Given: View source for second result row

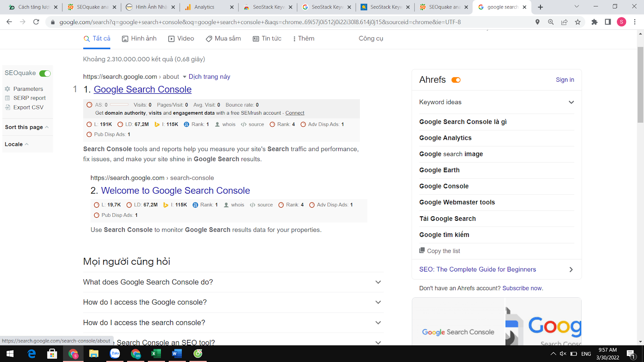Looking at the screenshot, I should click(261, 205).
